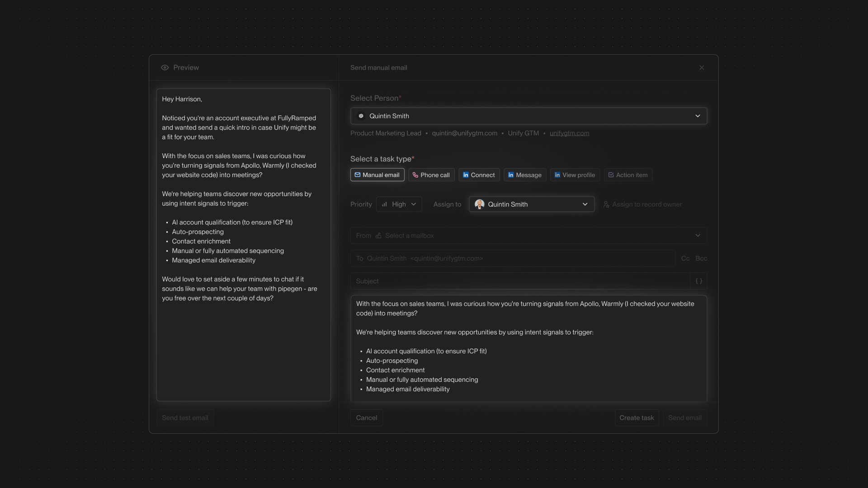The image size is (868, 488).
Task: Open the unifygtm.com link
Action: (569, 133)
